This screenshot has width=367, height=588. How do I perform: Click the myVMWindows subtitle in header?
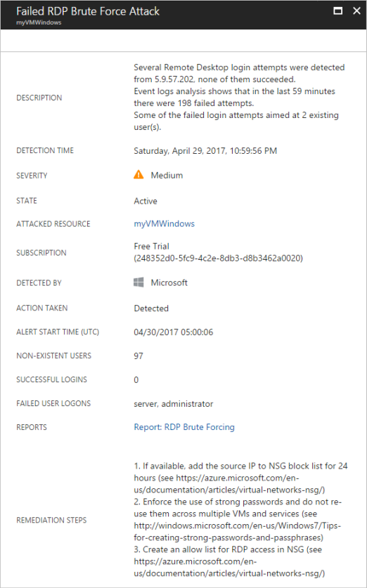39,22
